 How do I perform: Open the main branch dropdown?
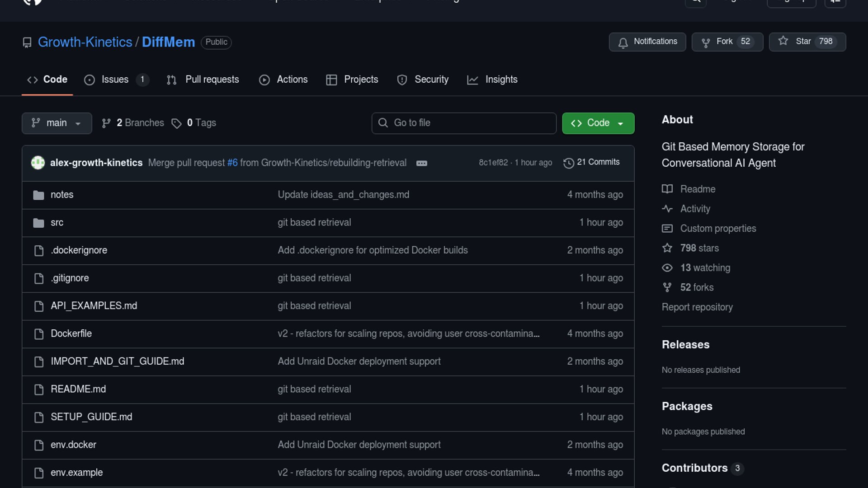pyautogui.click(x=57, y=123)
